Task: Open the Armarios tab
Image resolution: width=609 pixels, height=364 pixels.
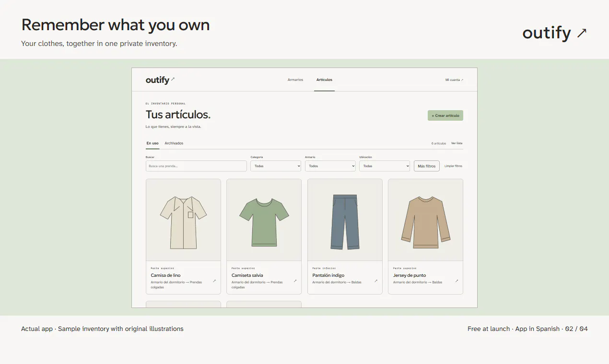Action: [295, 80]
